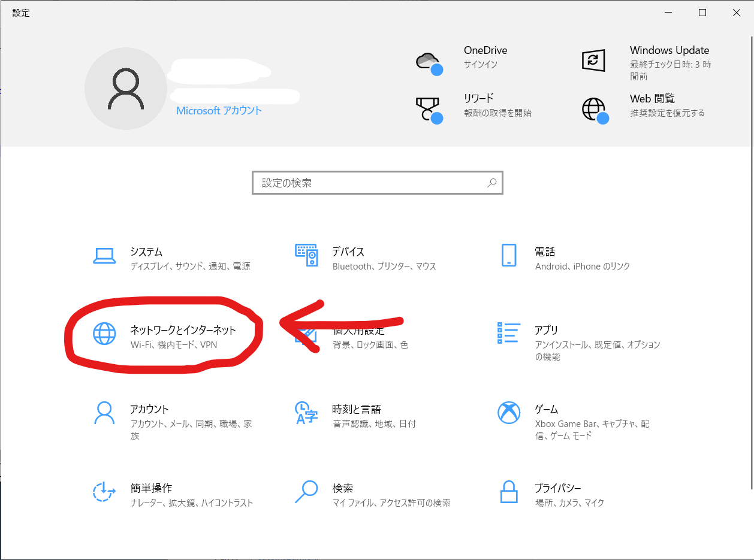Focus the 設定の検索 search field
Viewport: 754px width, 560px height.
click(377, 183)
